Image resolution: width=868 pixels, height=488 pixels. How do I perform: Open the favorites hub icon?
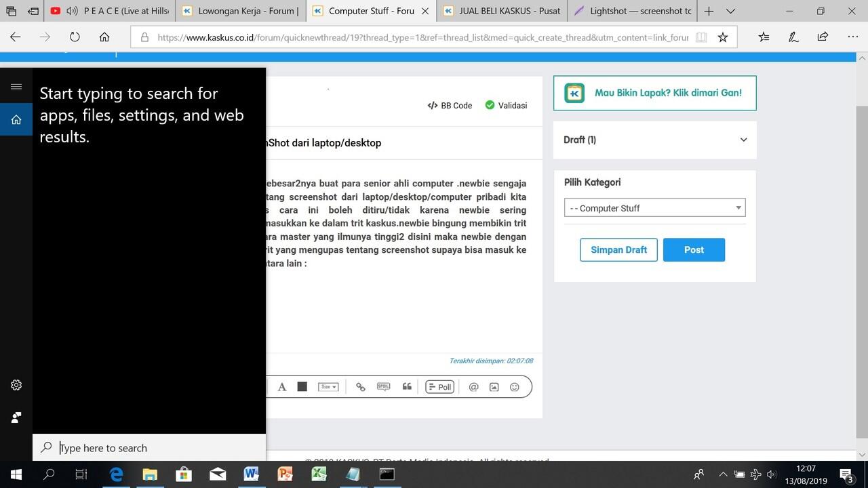[764, 37]
